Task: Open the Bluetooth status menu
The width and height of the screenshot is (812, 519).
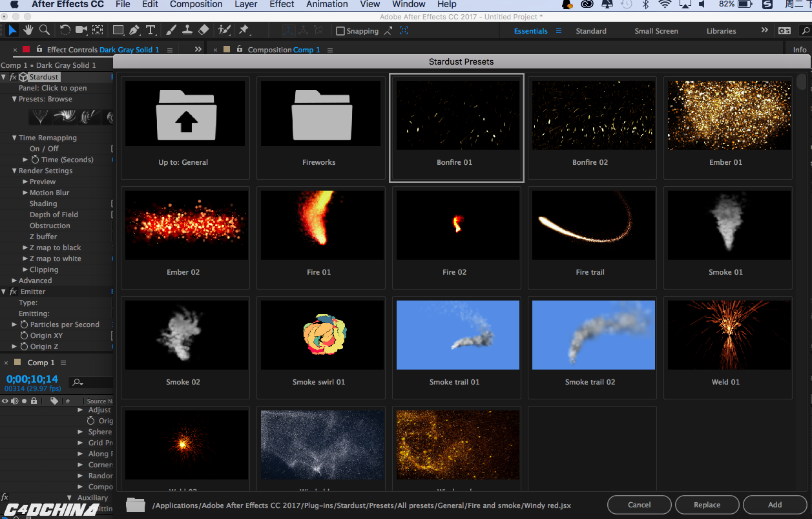Action: tap(645, 5)
